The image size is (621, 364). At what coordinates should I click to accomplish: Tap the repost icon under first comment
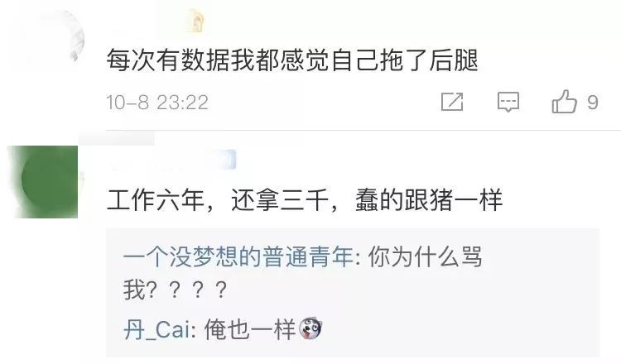click(x=452, y=102)
